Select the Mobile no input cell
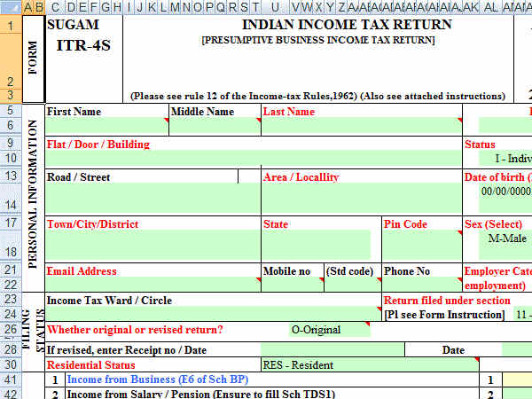Viewport: 532px width, 399px height. pyautogui.click(x=291, y=285)
